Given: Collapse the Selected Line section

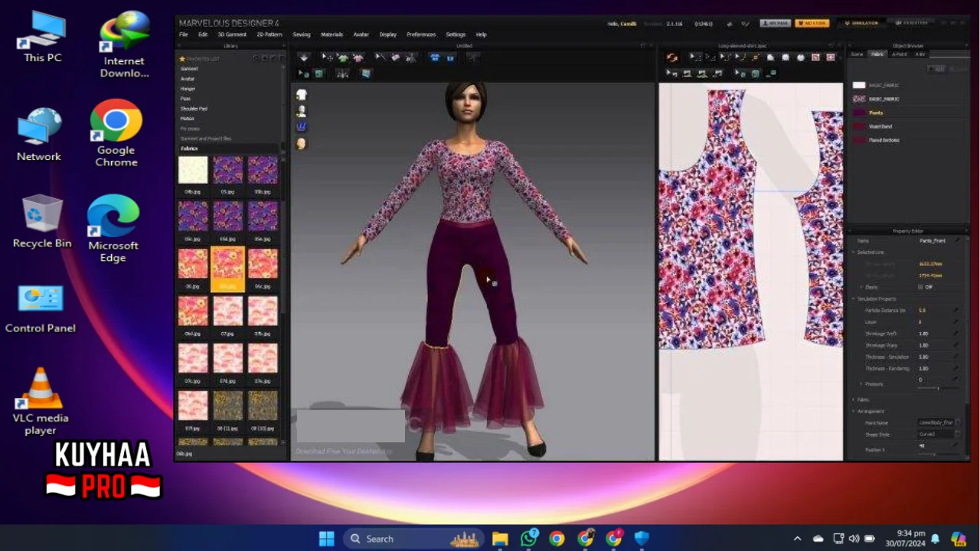Looking at the screenshot, I should pyautogui.click(x=854, y=252).
